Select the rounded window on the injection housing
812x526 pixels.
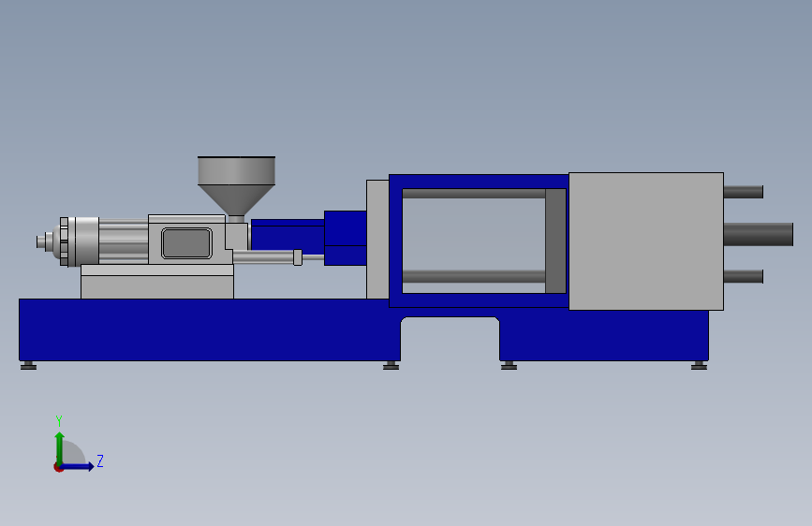pos(187,242)
